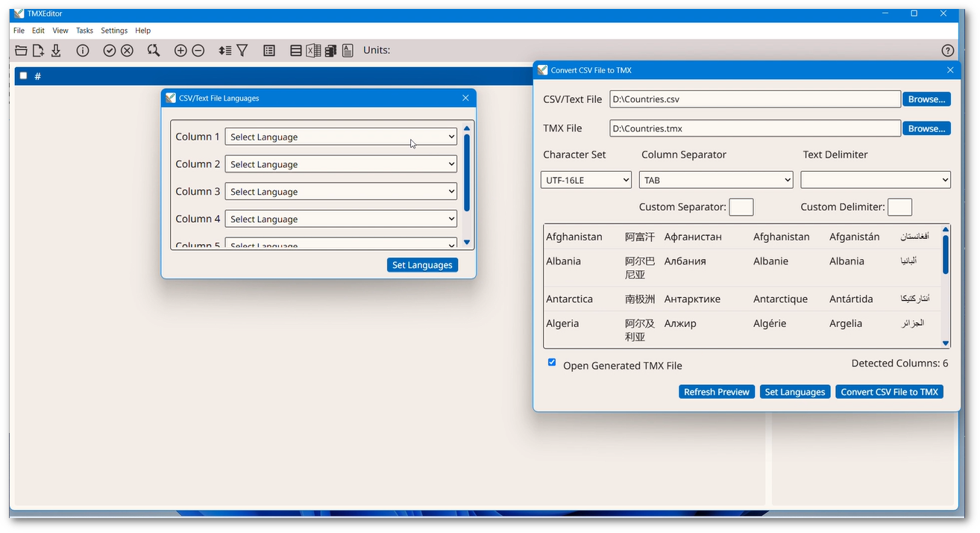
Task: Click the New File toolbar icon
Action: click(38, 51)
